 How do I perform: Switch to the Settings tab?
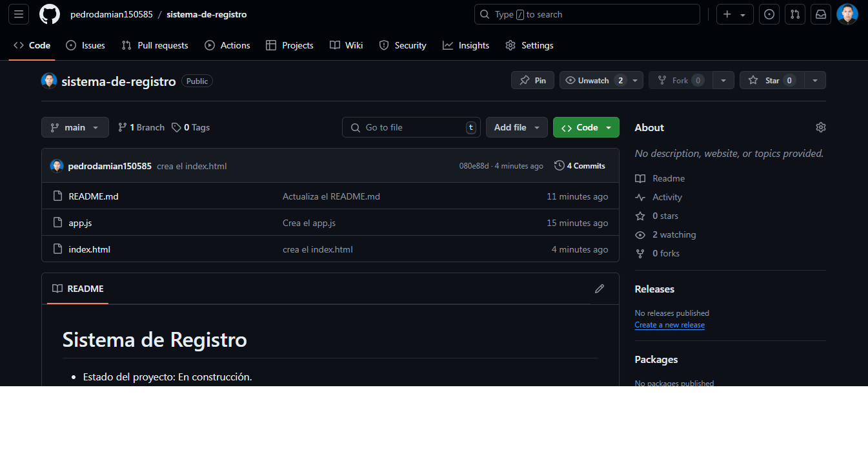point(529,45)
